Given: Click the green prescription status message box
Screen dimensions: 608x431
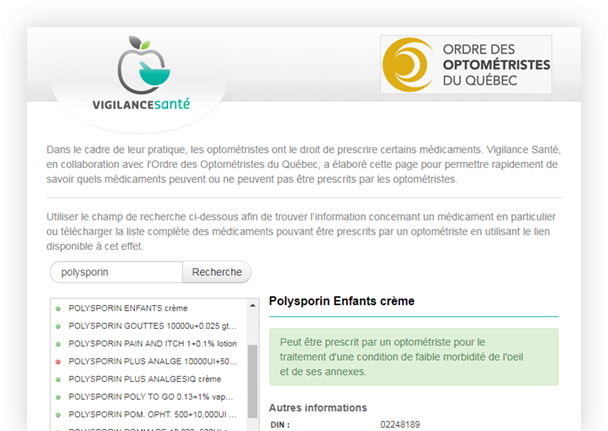Looking at the screenshot, I should (x=414, y=357).
